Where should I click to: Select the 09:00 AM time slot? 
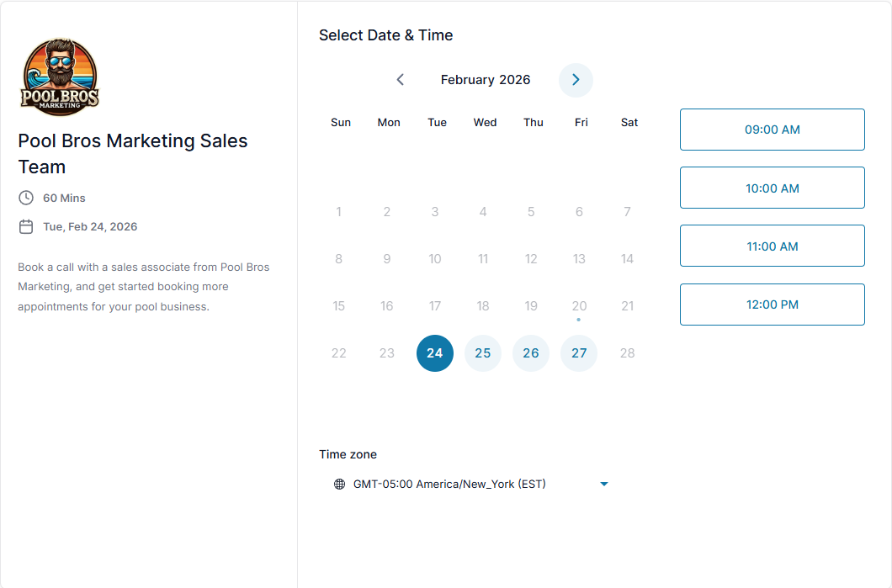pos(772,130)
